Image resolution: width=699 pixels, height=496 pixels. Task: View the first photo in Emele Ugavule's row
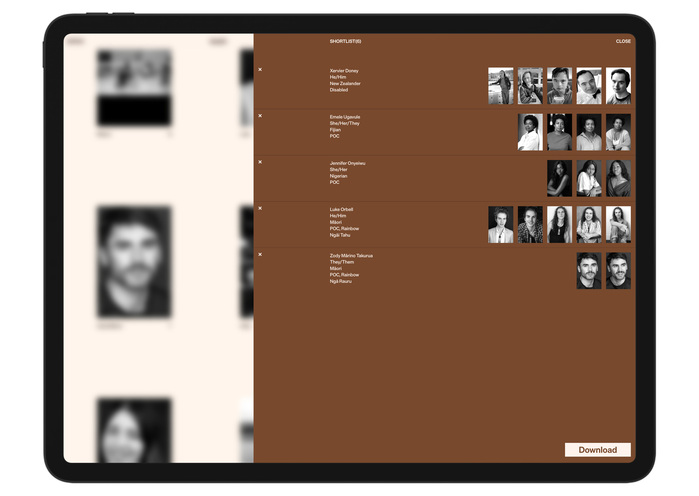click(530, 132)
